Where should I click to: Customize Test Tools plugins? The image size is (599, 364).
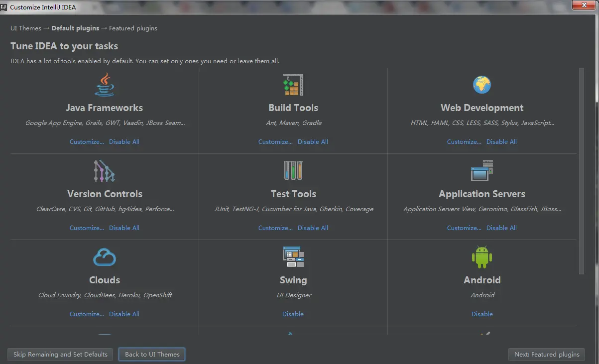(275, 228)
